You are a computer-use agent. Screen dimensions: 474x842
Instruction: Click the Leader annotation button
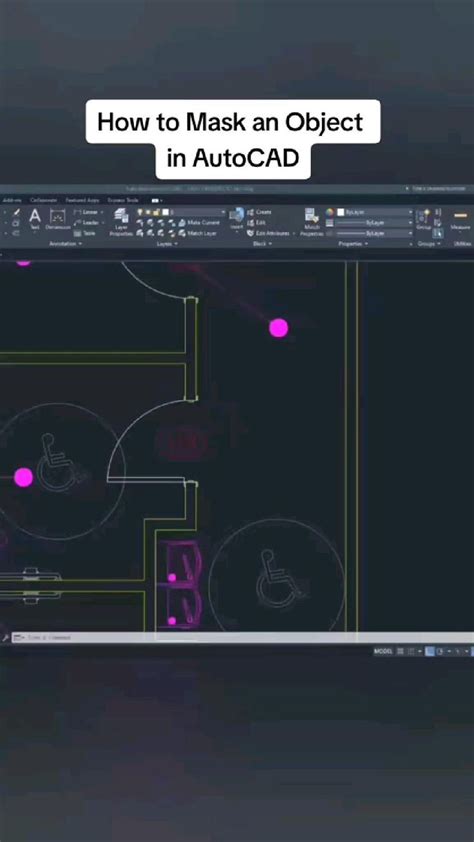tap(89, 222)
